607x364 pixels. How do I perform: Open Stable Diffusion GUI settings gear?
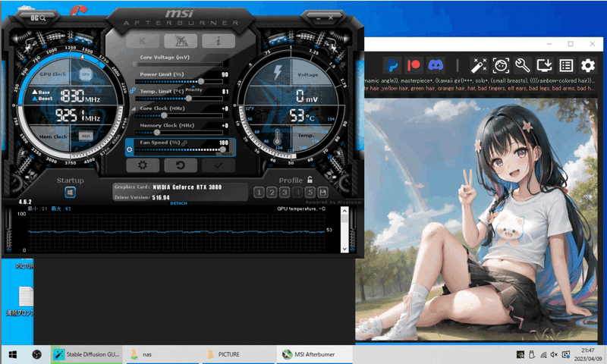[587, 65]
